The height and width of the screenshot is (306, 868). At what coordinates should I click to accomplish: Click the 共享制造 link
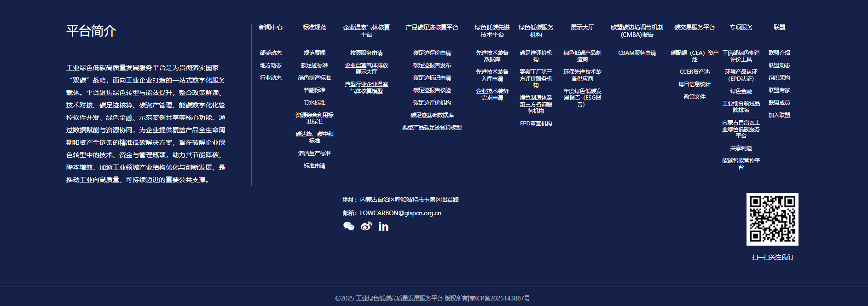pos(741,148)
